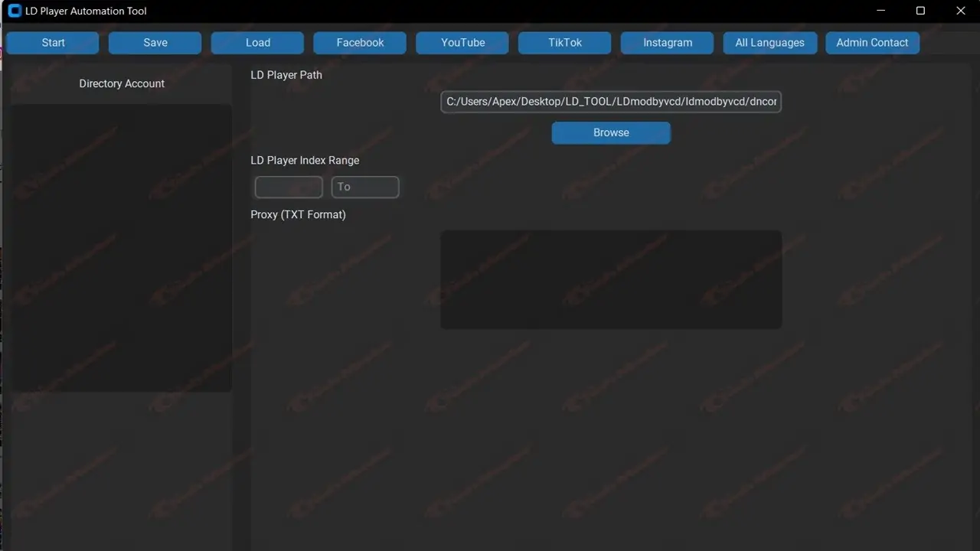The width and height of the screenshot is (980, 551).
Task: Click the LD Player Path input field
Action: point(610,101)
